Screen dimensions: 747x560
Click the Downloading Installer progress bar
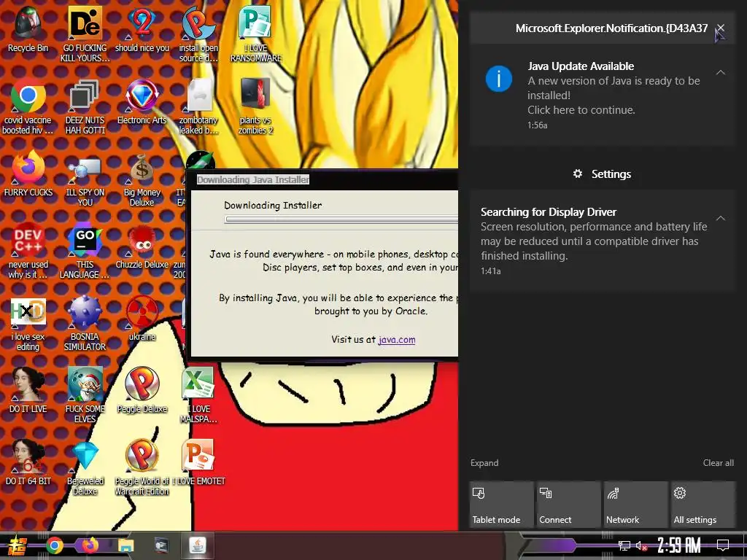[x=341, y=219]
